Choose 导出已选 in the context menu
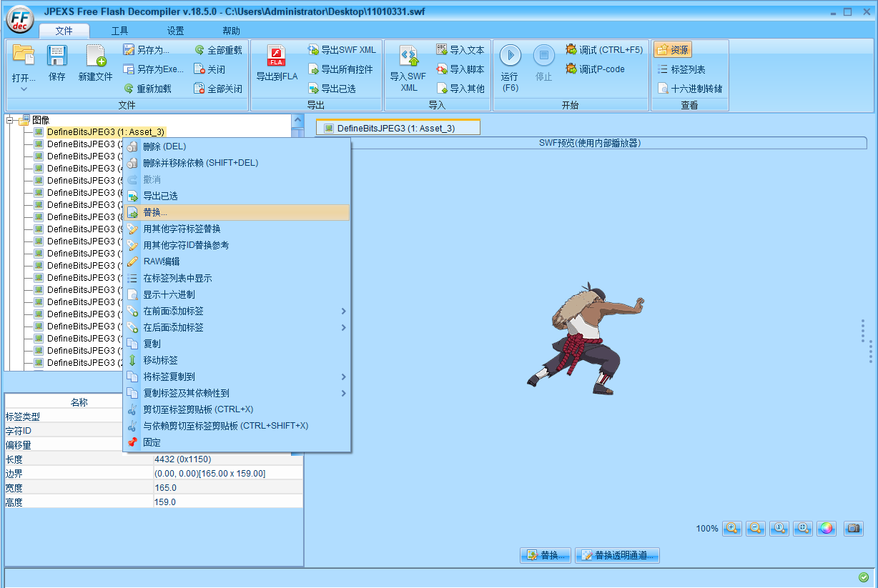The image size is (878, 588). click(x=237, y=196)
